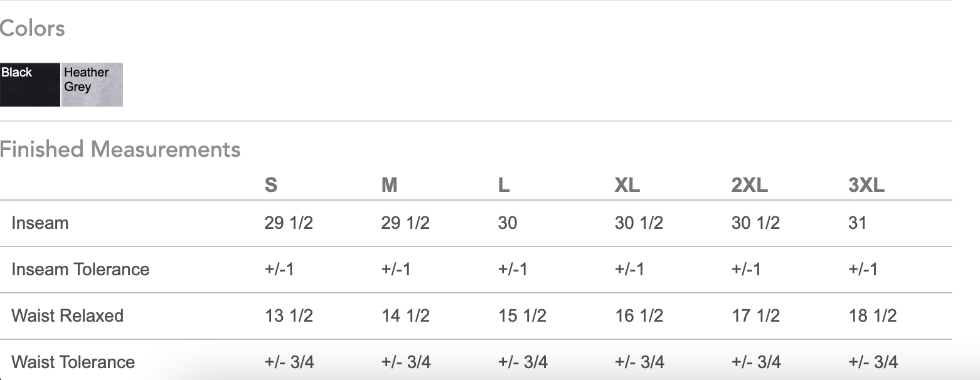The height and width of the screenshot is (380, 980).
Task: Click the 2XL size column header
Action: coord(750,186)
